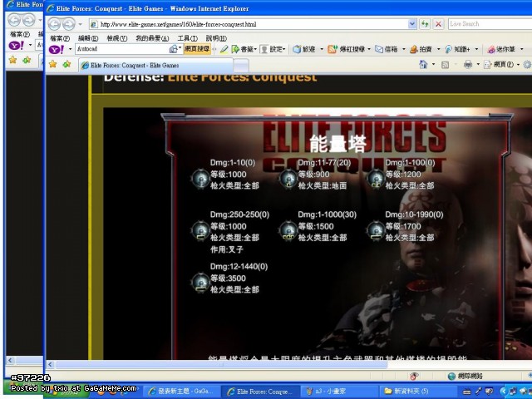Screen dimensions: 532x399
Task: Click the Yahoo! logo in the background window
Action: click(16, 45)
